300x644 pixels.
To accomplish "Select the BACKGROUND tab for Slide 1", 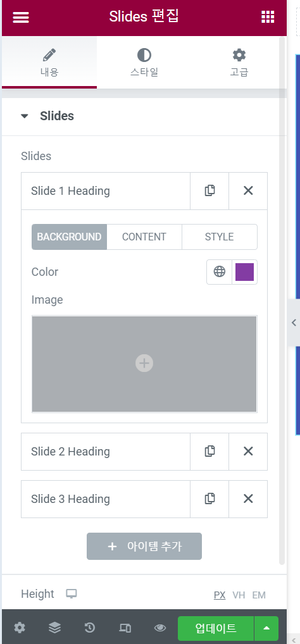I will pos(69,237).
